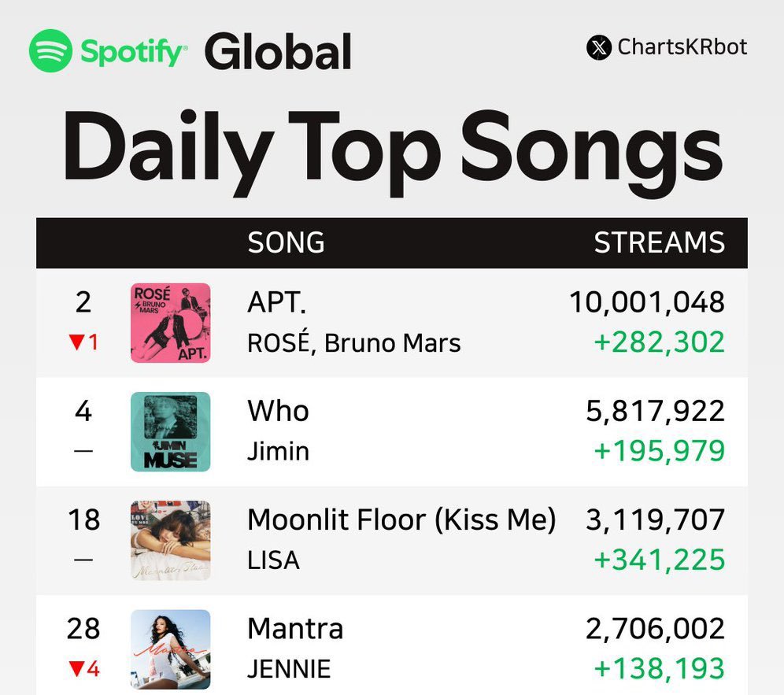Click green stream gain +341,225

(660, 560)
